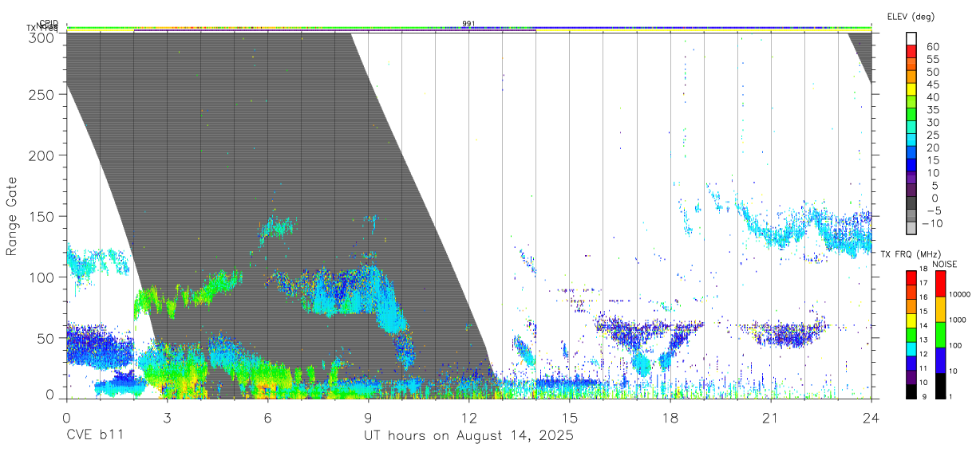Image resolution: width=980 pixels, height=452 pixels.
Task: Click the 1 label on NOISE scale
Action: point(950,396)
